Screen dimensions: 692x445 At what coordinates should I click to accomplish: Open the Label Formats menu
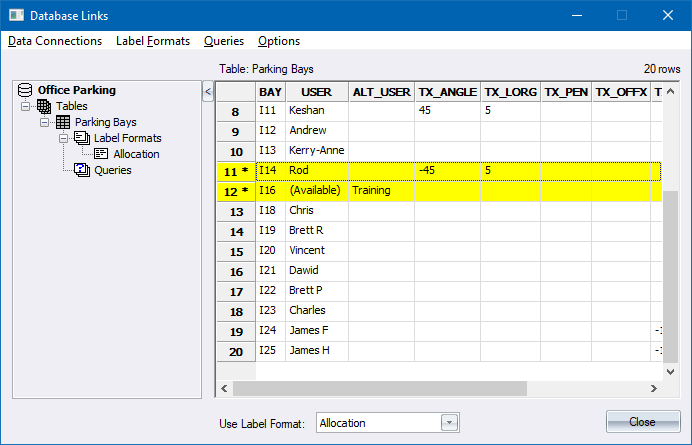tap(152, 41)
